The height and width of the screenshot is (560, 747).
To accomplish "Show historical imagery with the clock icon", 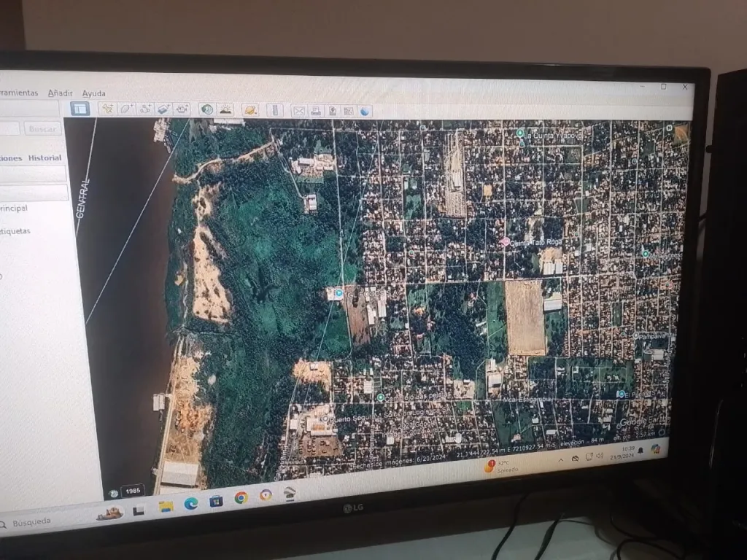I will coord(206,109).
